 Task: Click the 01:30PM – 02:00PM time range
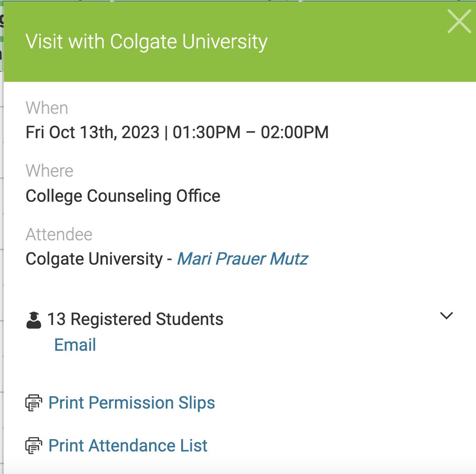pos(251,132)
